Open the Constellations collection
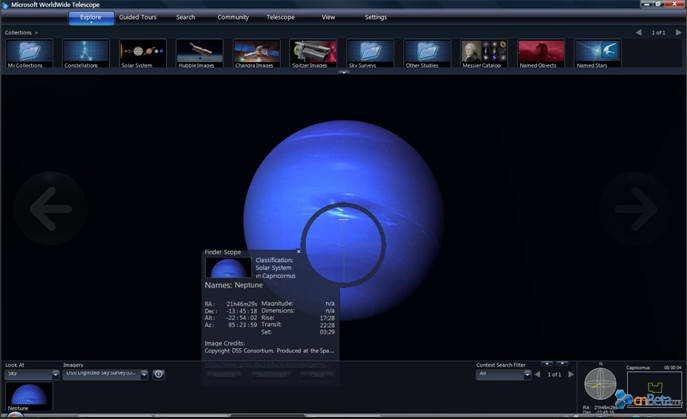687x419 pixels. 85,53
